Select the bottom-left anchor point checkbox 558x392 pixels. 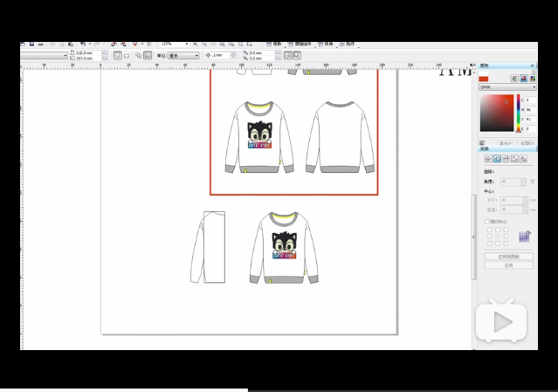click(x=490, y=244)
